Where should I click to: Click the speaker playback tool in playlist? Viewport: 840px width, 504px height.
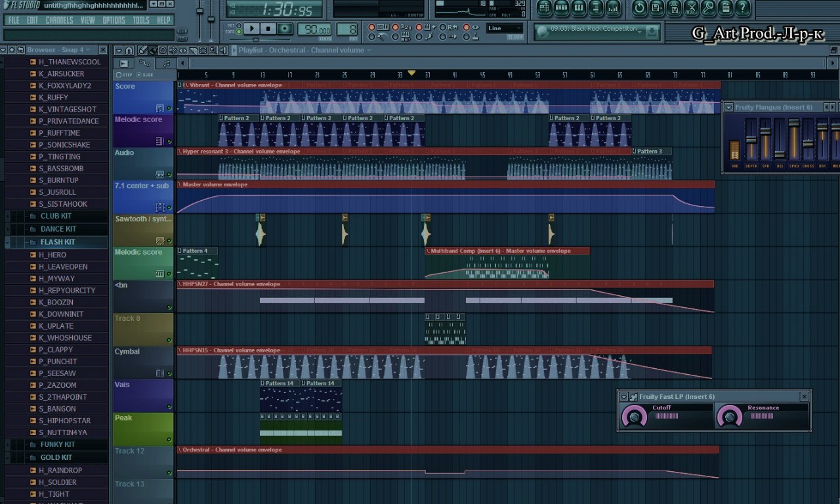pyautogui.click(x=224, y=51)
